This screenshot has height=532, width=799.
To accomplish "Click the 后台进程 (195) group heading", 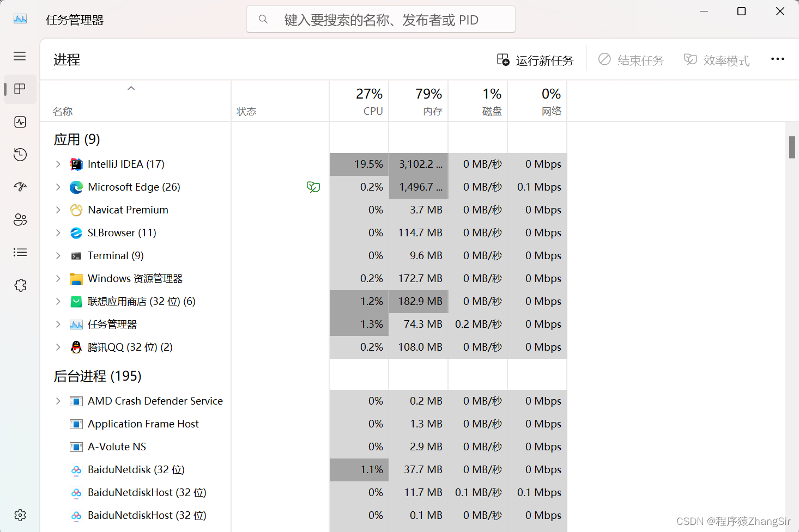I will (98, 376).
